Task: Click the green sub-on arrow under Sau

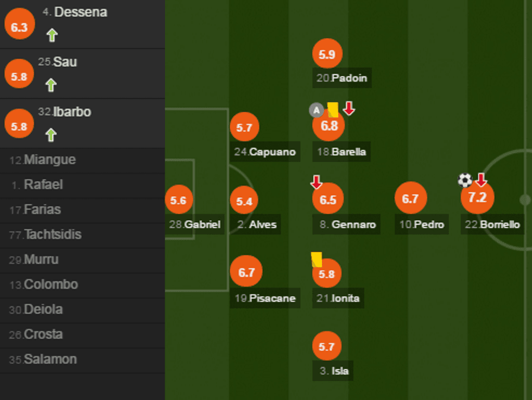Action: (51, 85)
